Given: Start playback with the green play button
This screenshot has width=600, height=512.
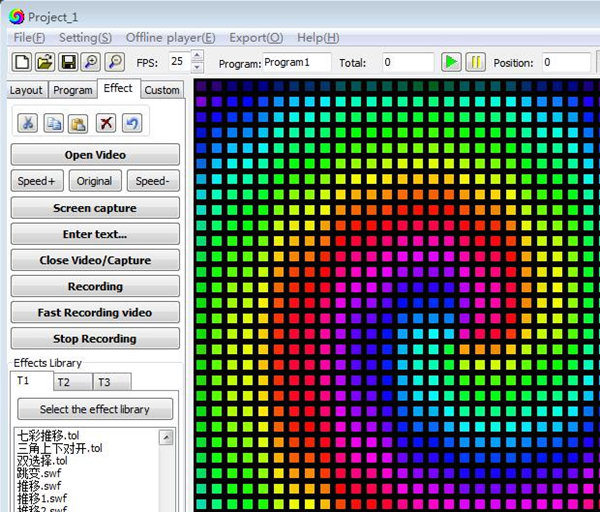Looking at the screenshot, I should 451,62.
